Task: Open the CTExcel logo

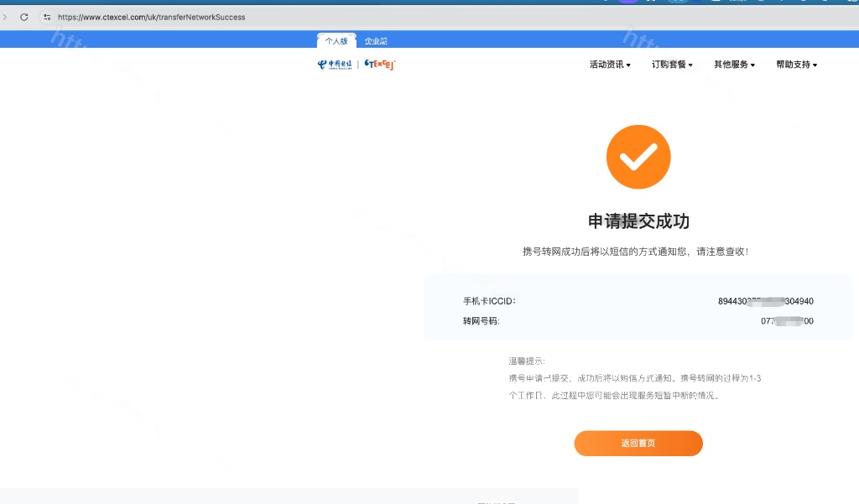Action: (x=380, y=65)
